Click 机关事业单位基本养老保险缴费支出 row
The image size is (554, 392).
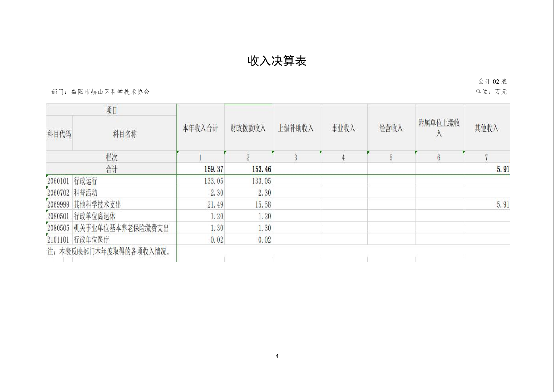pyautogui.click(x=121, y=228)
